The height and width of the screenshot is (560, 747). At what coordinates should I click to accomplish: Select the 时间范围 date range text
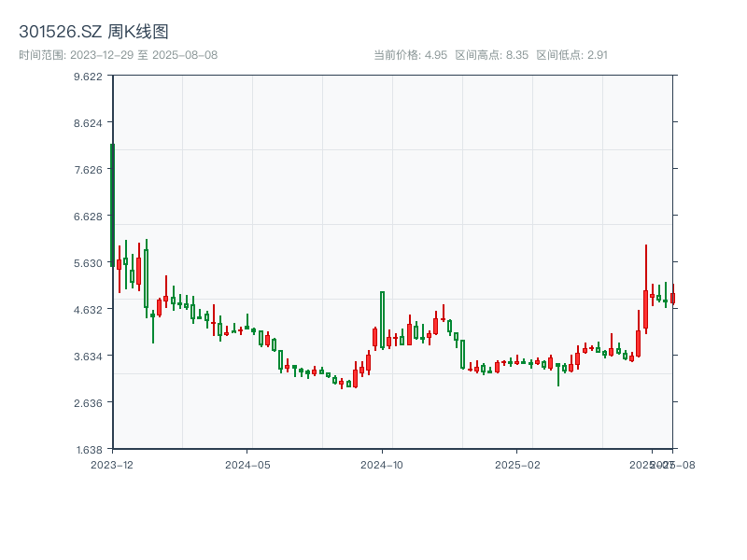pyautogui.click(x=119, y=55)
